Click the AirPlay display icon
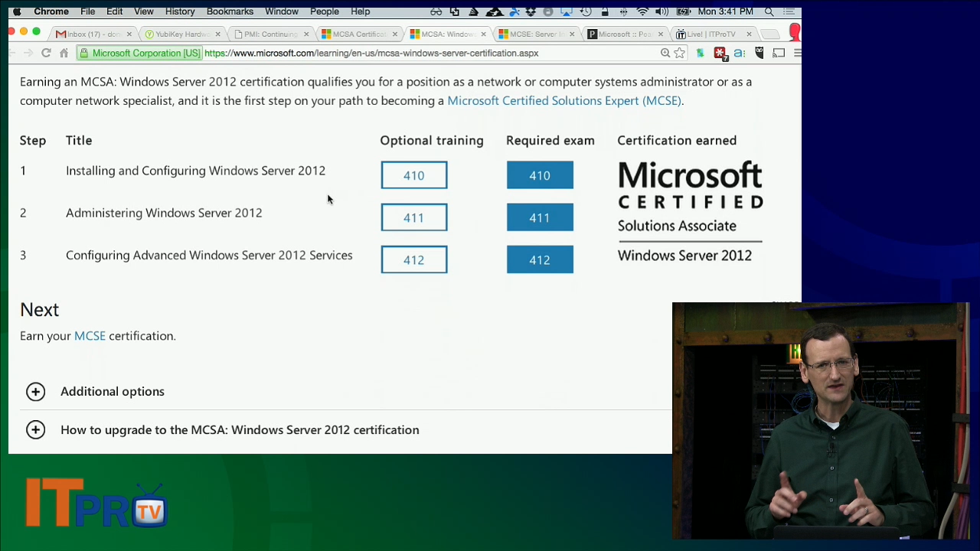 [x=567, y=11]
